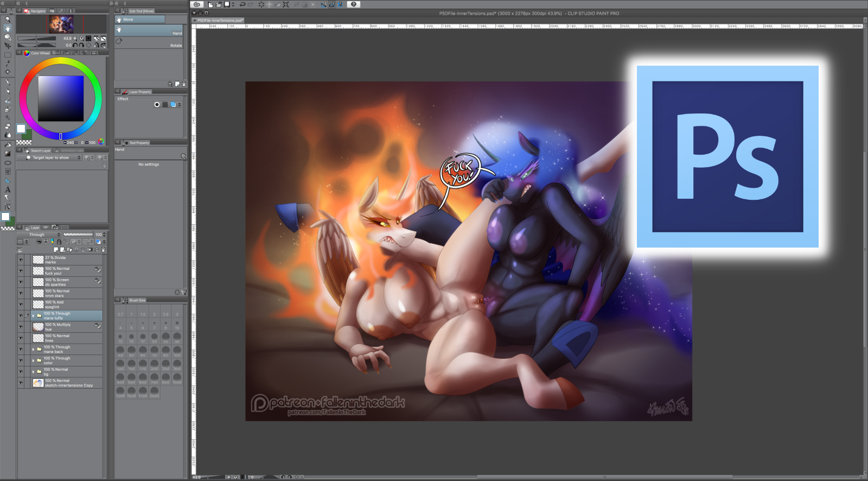
Task: Click the layer opacity slider
Action: coord(78,235)
